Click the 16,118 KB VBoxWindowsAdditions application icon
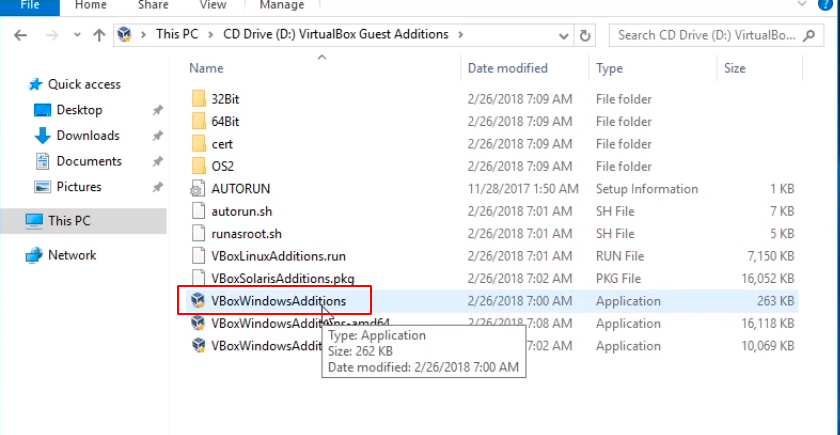 pyautogui.click(x=198, y=323)
